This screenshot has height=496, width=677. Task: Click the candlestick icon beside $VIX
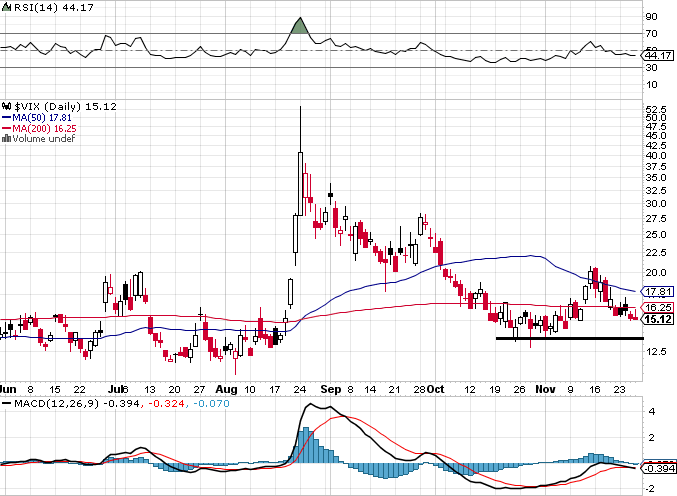coord(6,106)
